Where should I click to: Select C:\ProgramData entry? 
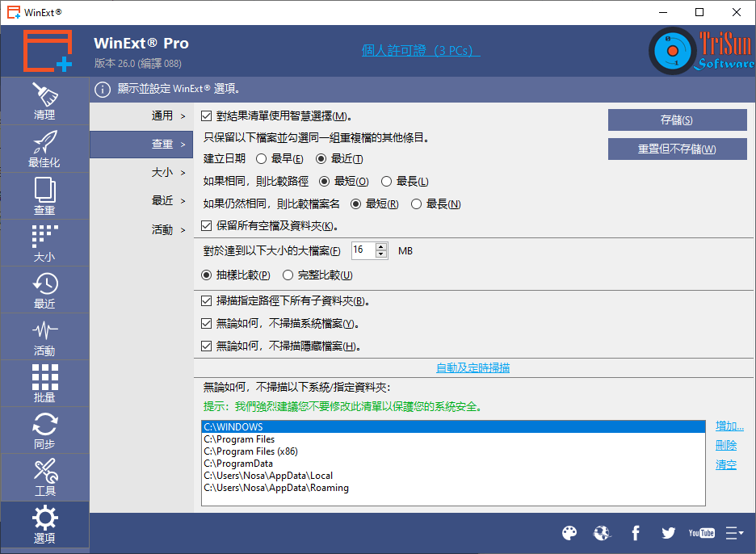(453, 464)
